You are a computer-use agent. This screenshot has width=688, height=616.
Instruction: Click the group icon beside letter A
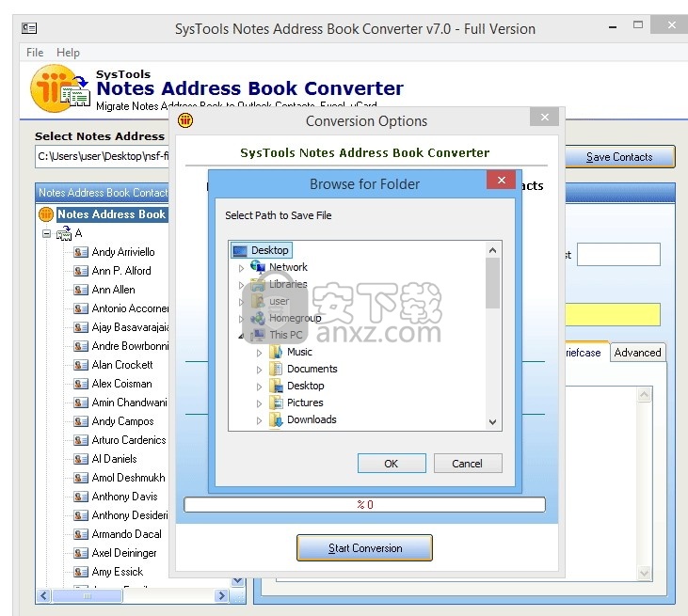coord(64,233)
